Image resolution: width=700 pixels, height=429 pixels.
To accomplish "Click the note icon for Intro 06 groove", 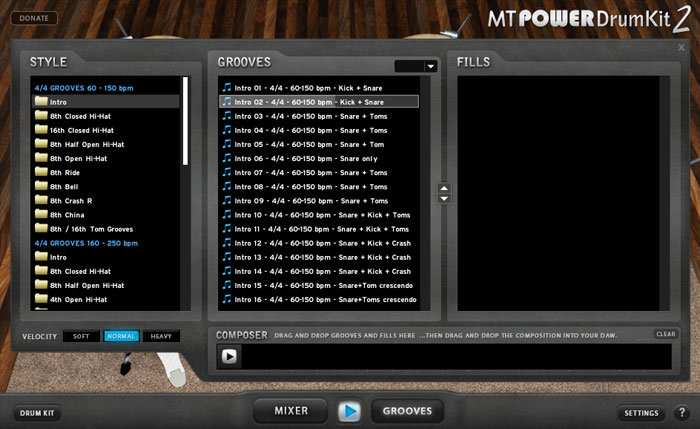I will coord(227,158).
